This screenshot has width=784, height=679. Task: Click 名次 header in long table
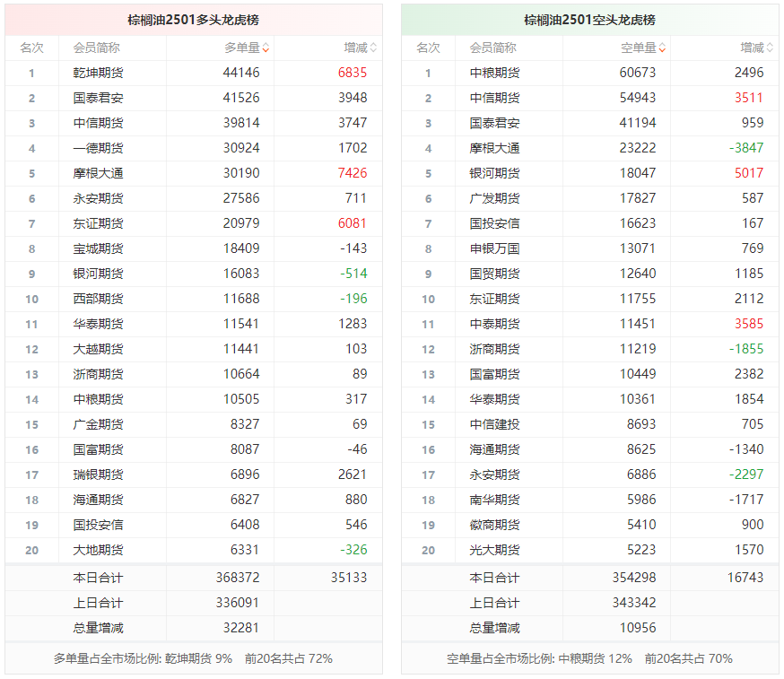[32, 48]
